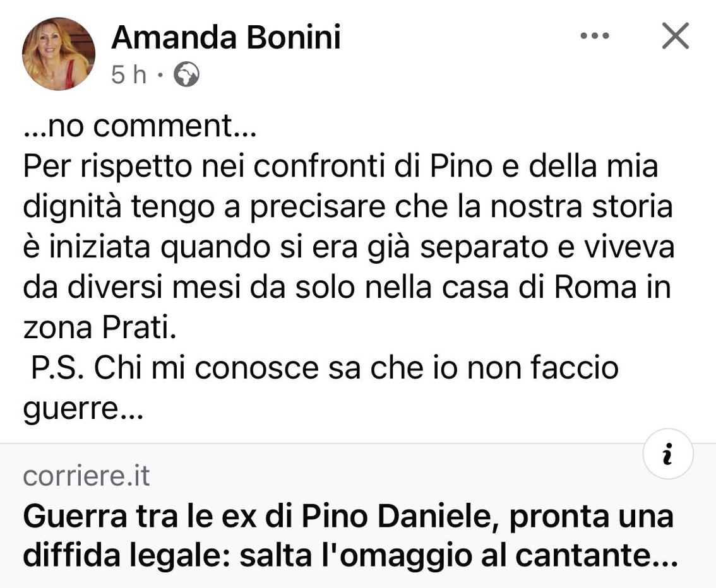
Task: Click the author name 'Amanda Bonini'
Action: [225, 37]
